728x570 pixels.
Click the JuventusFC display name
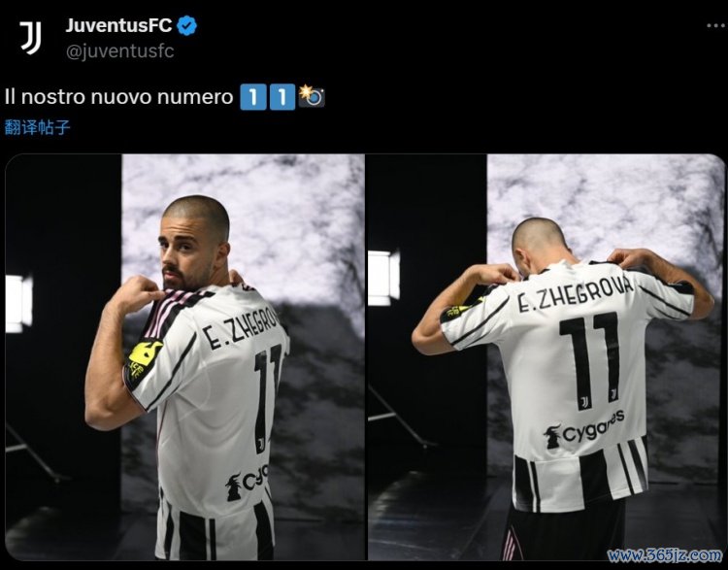click(x=118, y=25)
